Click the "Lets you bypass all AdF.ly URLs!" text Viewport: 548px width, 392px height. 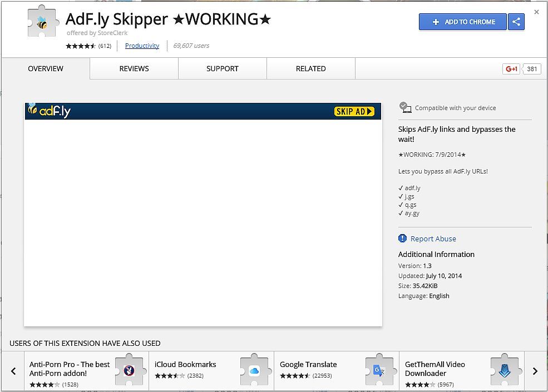(x=443, y=171)
